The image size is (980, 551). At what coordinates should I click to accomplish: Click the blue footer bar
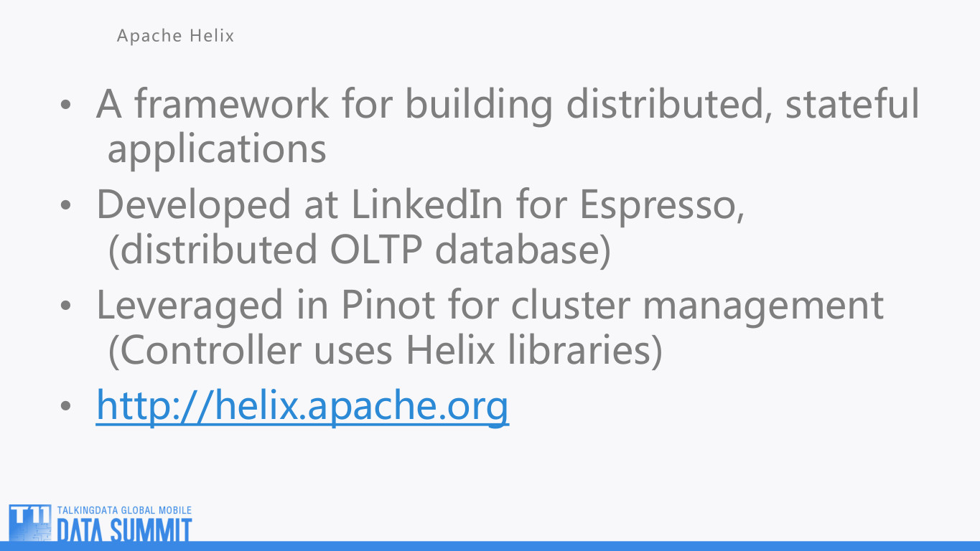coord(490,546)
